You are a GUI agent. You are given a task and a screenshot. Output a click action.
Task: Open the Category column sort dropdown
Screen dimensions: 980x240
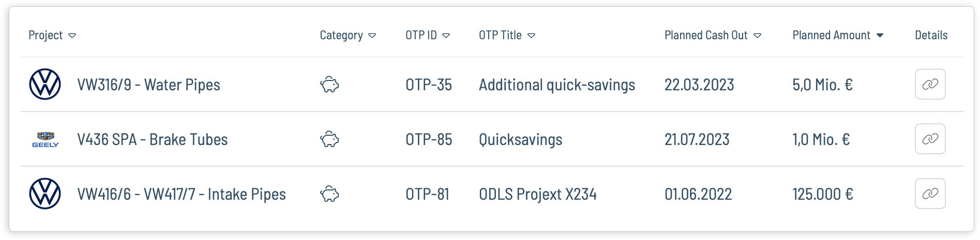tap(372, 36)
